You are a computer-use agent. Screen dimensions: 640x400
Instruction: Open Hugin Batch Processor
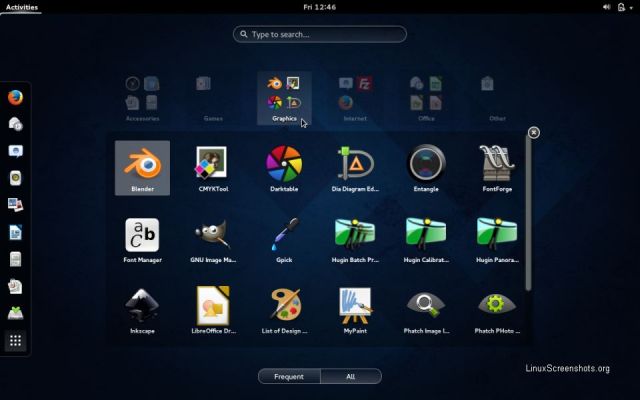355,240
